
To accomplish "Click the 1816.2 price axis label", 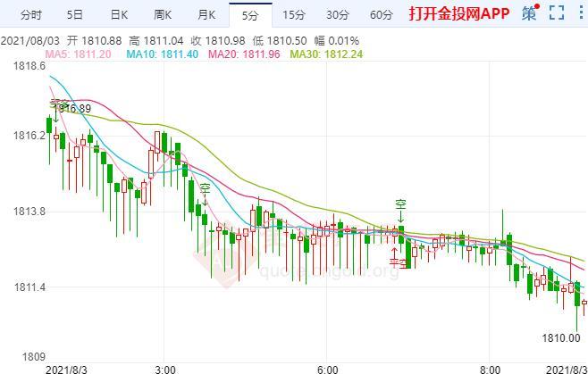I will pyautogui.click(x=29, y=135).
